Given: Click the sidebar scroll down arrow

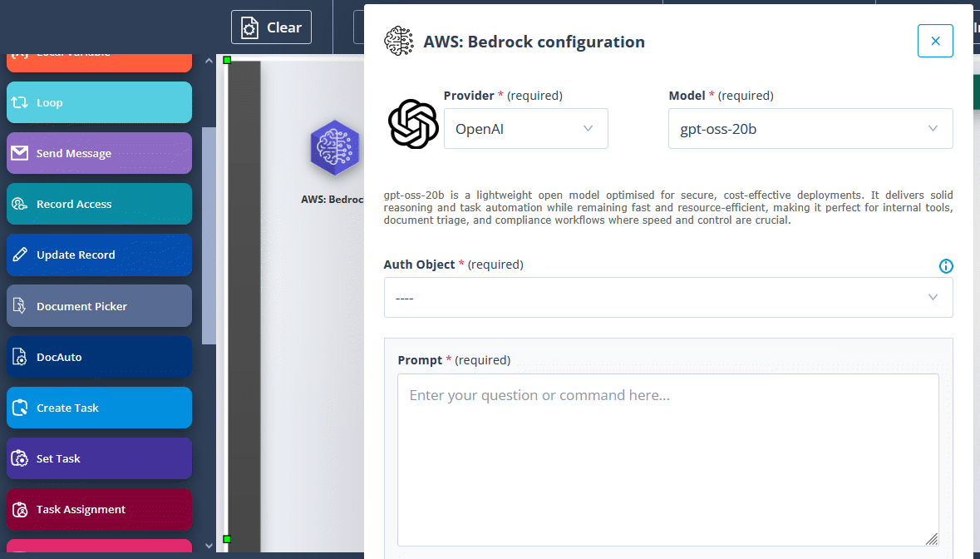Looking at the screenshot, I should pos(209,546).
